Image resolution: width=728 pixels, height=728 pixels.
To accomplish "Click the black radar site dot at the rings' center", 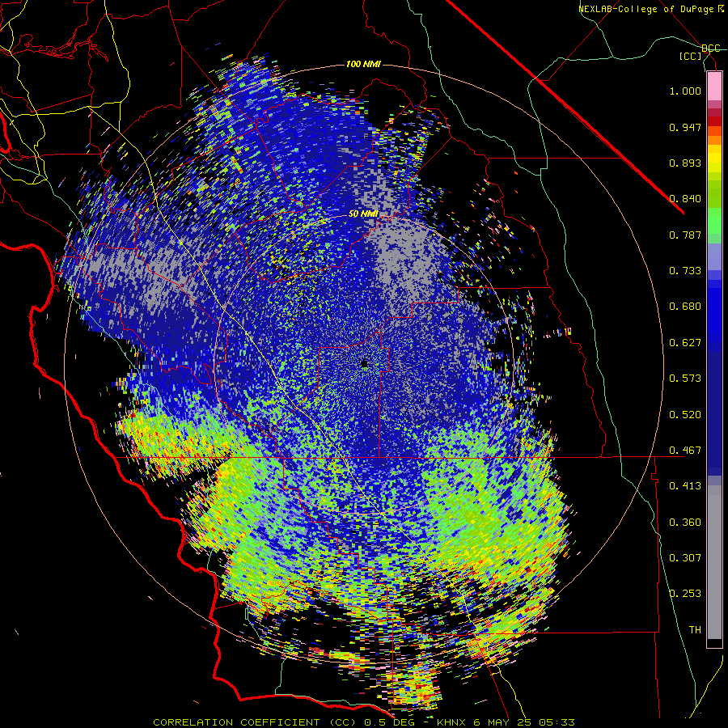I will (365, 364).
